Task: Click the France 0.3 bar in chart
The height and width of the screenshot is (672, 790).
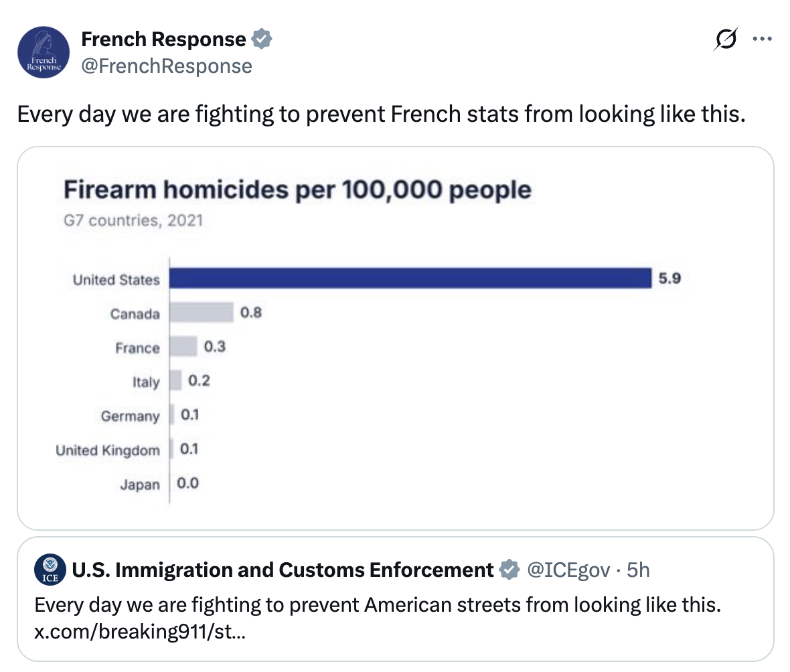Action: click(183, 347)
